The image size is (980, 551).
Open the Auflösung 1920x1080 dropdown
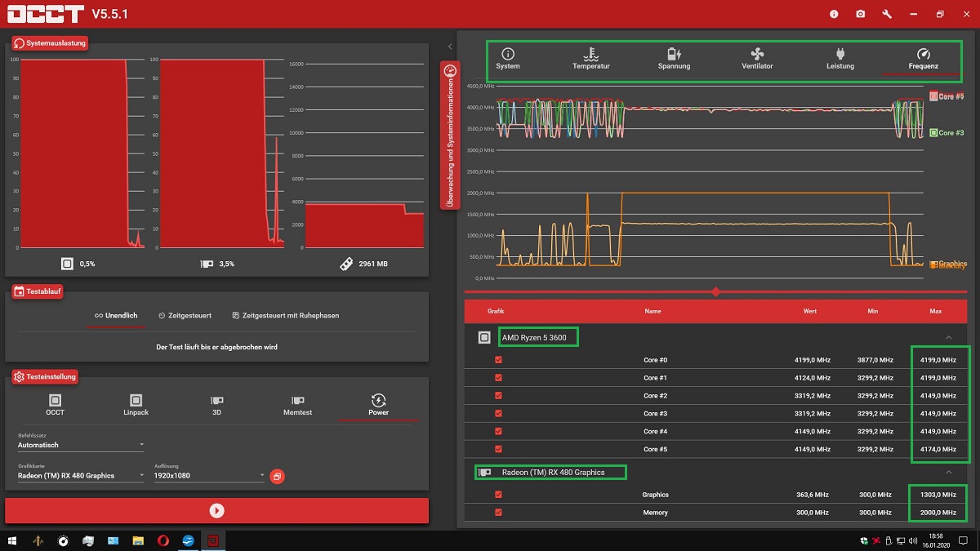tap(210, 475)
